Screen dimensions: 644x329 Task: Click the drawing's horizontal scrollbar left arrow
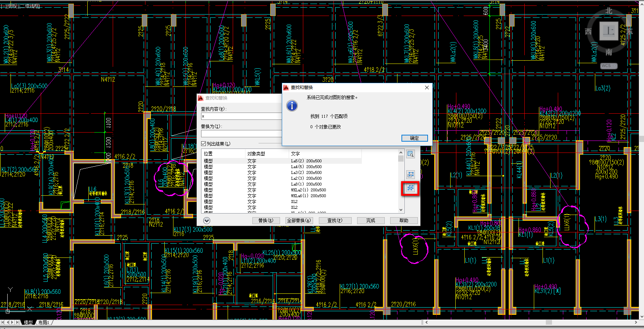point(427,322)
